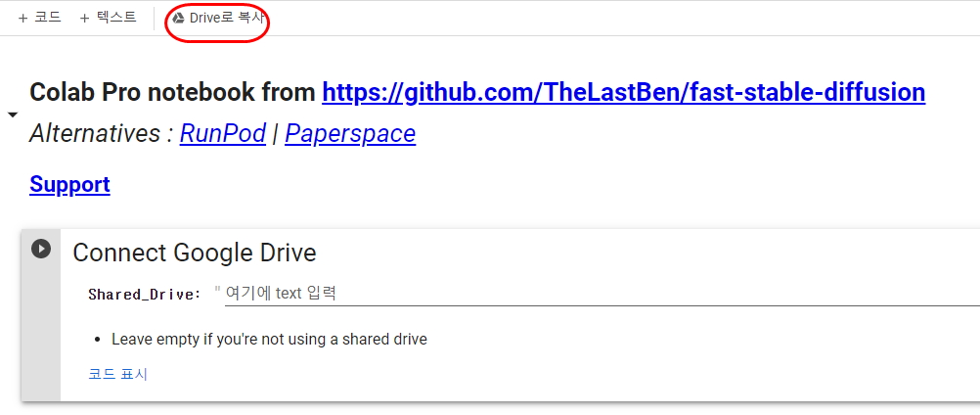Click the 'Alternatives :' italic text
980x415 pixels.
(102, 133)
